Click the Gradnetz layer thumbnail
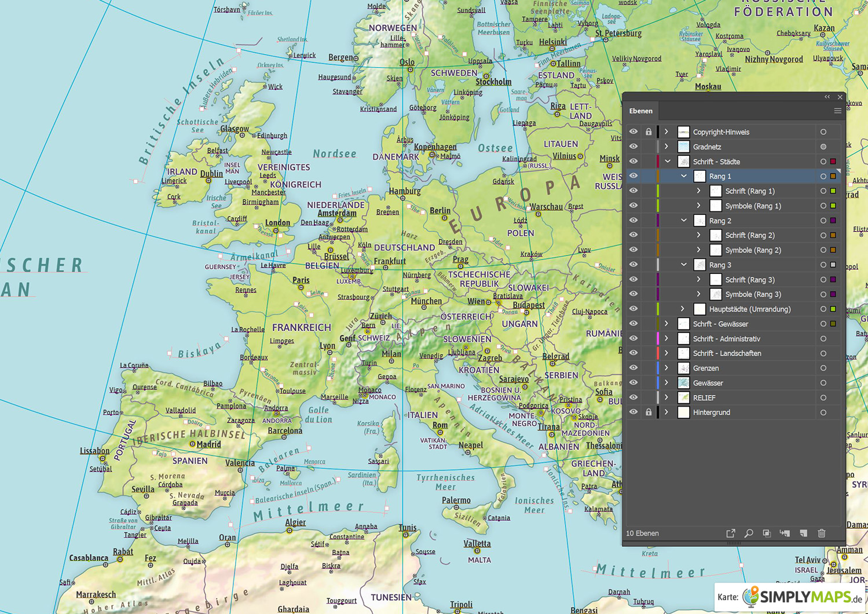 683,147
